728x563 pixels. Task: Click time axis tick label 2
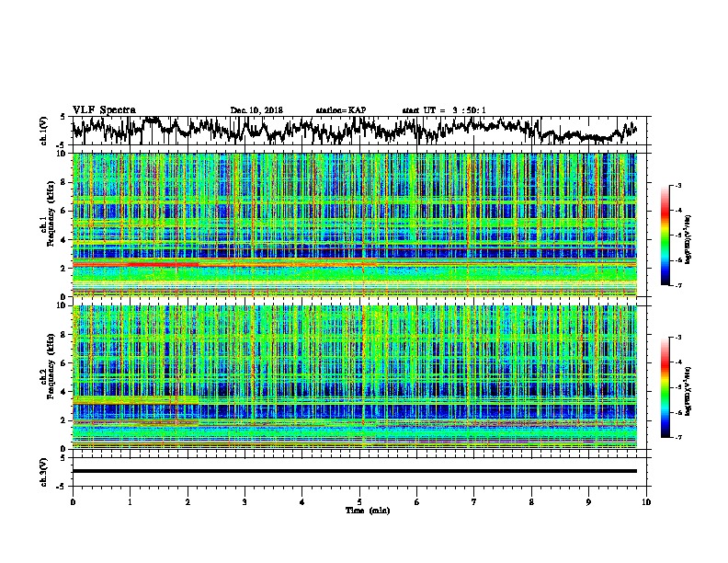188,501
